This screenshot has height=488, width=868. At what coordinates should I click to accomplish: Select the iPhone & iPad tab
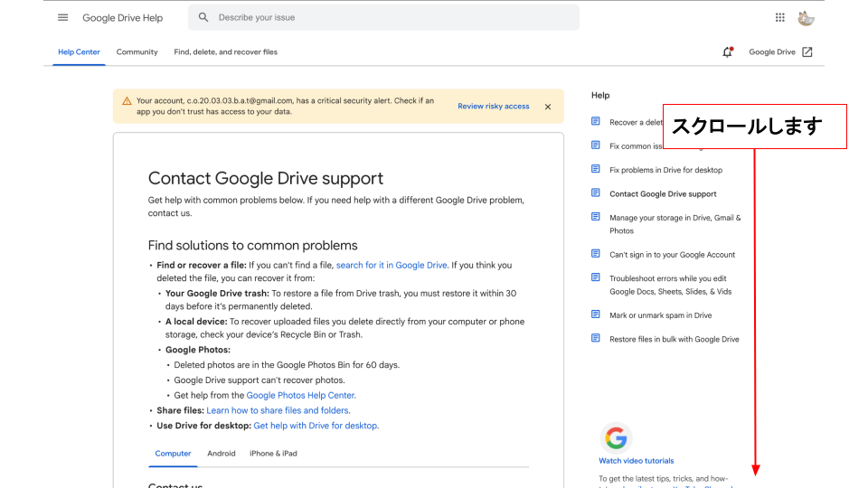click(x=273, y=454)
